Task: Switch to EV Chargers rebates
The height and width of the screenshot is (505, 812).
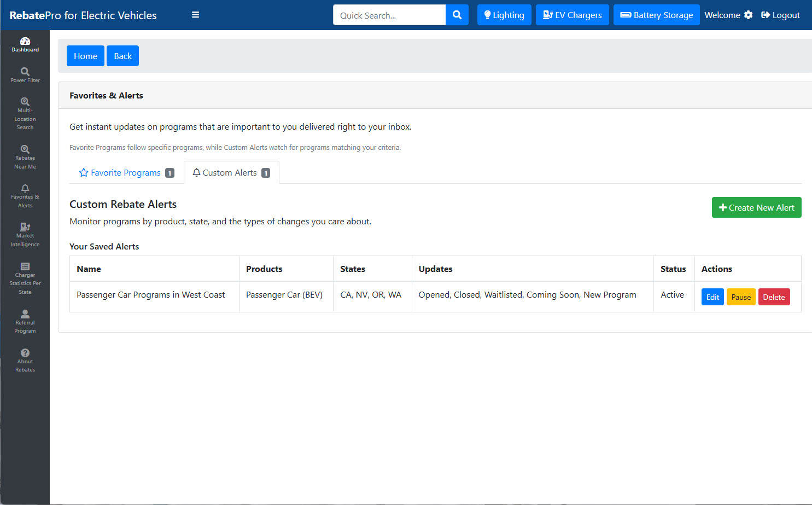Action: (x=573, y=15)
